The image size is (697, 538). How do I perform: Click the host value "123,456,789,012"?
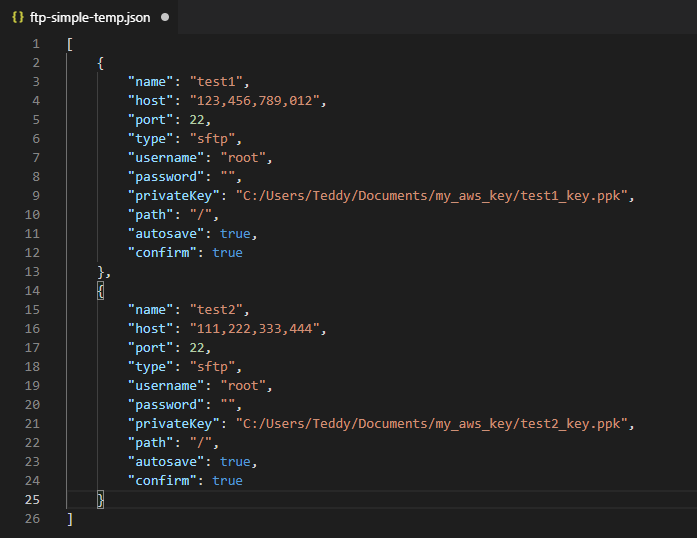point(255,101)
